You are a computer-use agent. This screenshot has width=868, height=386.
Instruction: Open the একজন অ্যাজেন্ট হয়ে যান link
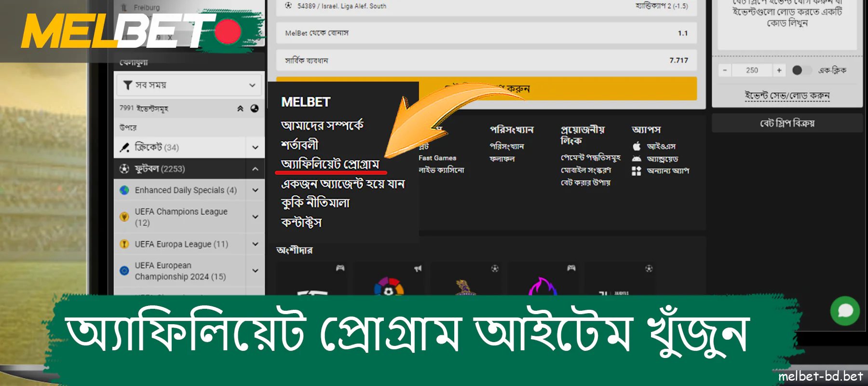click(x=343, y=184)
